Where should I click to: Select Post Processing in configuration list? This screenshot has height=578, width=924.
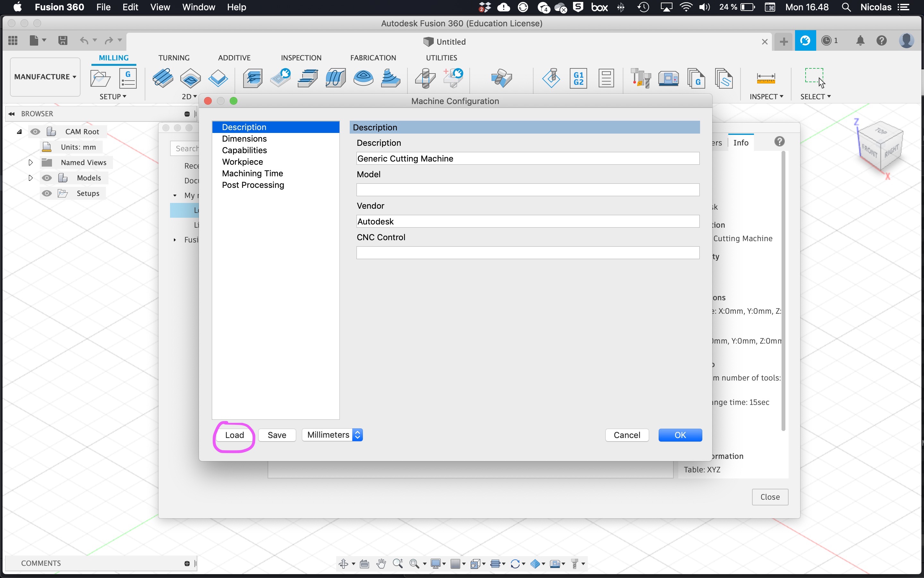276,185
